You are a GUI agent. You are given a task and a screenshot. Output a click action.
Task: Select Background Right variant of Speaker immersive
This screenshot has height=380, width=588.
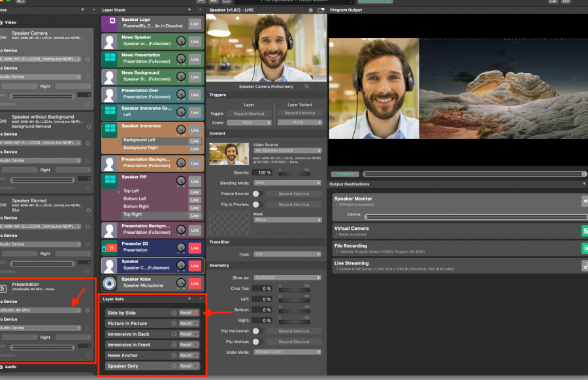(x=140, y=148)
